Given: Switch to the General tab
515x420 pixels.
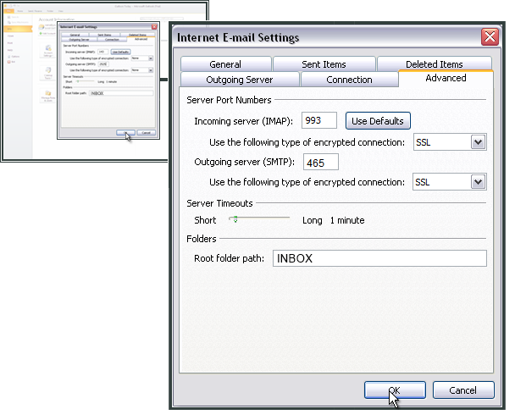Looking at the screenshot, I should coord(225,64).
